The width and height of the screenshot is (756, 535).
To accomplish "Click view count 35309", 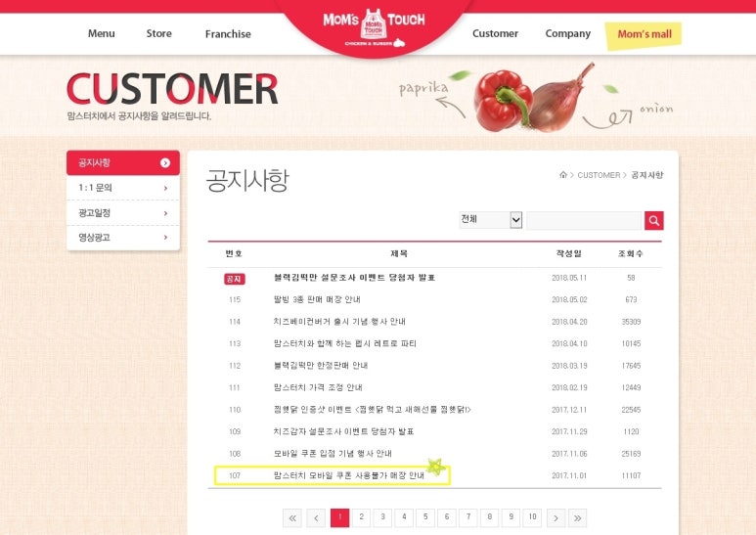I will coord(631,322).
